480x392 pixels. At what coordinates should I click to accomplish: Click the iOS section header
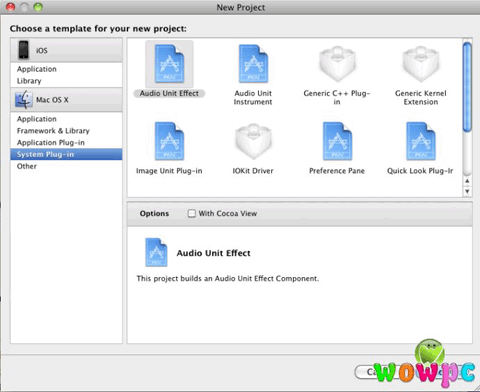66,50
